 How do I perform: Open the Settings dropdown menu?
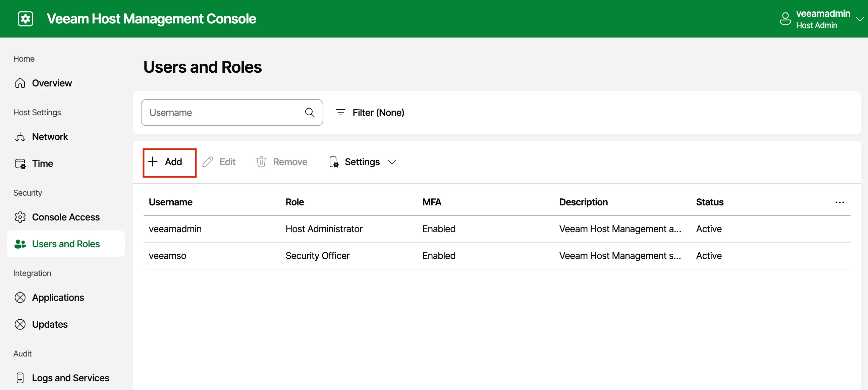363,162
